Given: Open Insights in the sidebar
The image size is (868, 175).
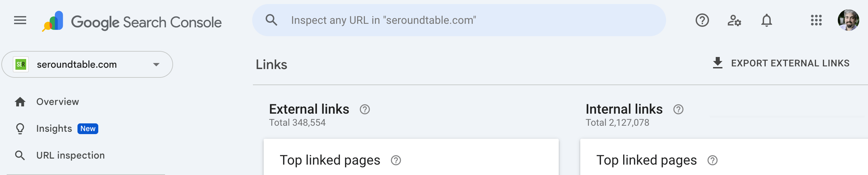Looking at the screenshot, I should pyautogui.click(x=54, y=128).
